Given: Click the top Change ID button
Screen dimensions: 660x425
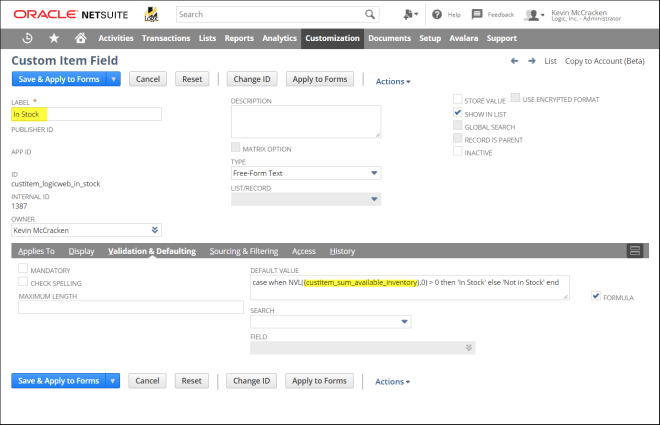Looking at the screenshot, I should [252, 79].
